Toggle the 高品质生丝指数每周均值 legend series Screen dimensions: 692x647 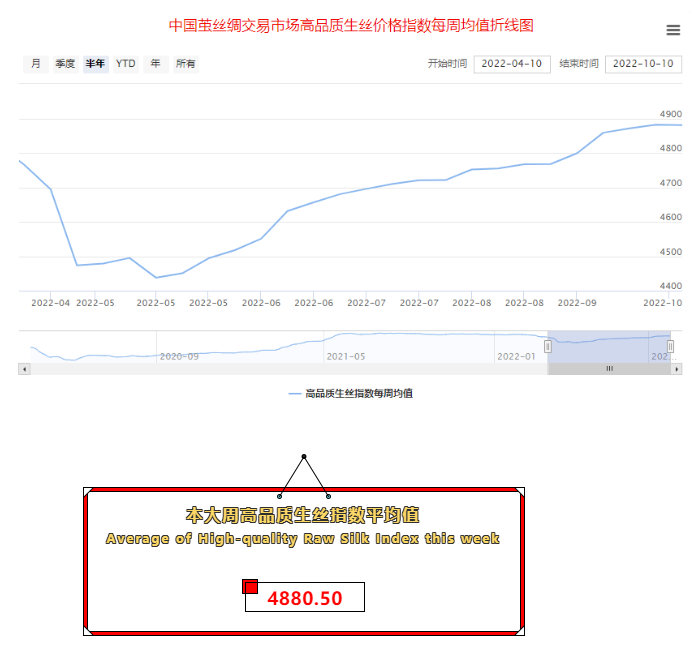pyautogui.click(x=350, y=394)
